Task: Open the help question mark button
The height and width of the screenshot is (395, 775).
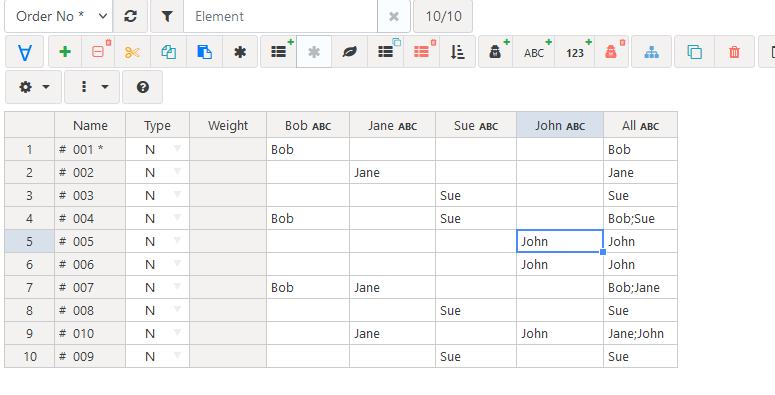Action: 142,87
